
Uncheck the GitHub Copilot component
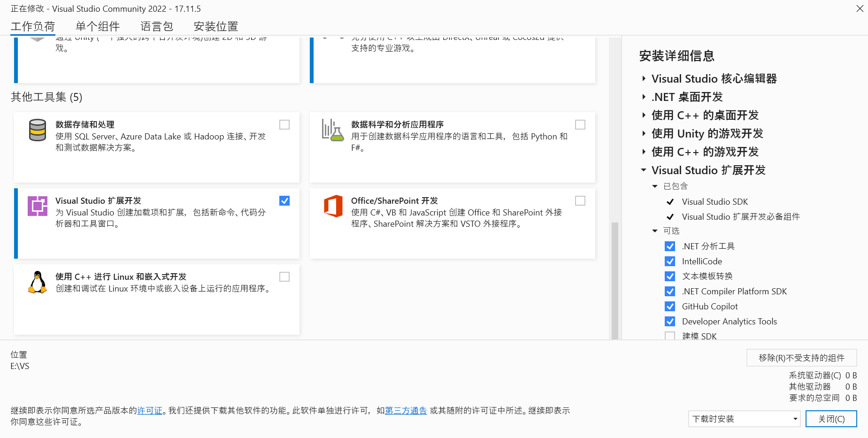pos(670,306)
